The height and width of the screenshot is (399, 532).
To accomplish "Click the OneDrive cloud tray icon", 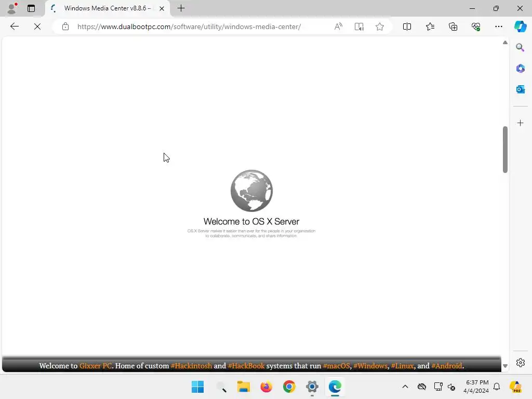I will (422, 387).
